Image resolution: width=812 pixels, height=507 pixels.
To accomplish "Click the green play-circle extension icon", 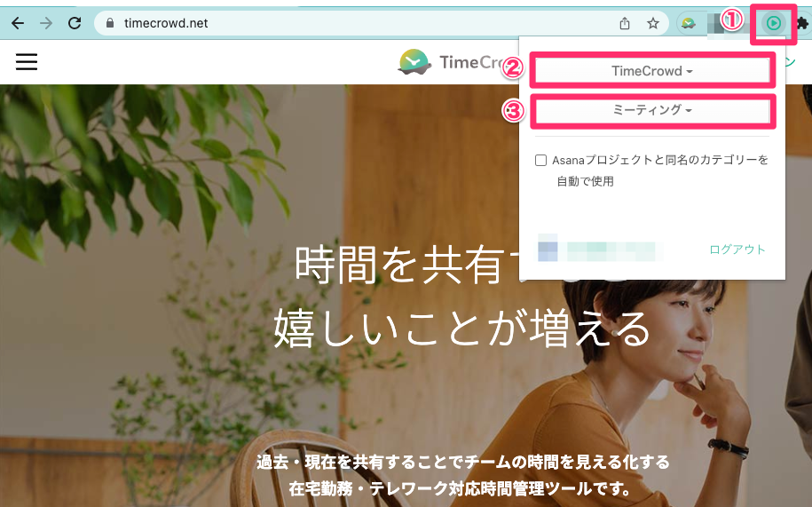I will [773, 23].
